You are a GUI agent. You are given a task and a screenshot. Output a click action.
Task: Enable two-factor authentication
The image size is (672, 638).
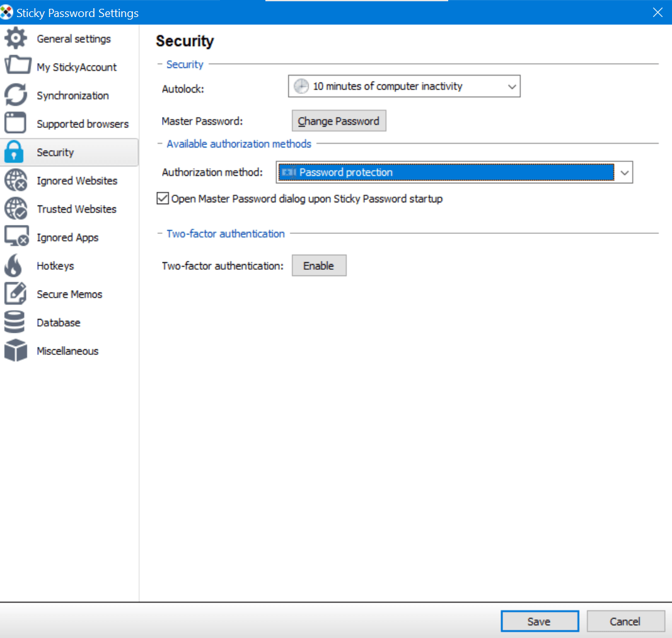pyautogui.click(x=319, y=265)
